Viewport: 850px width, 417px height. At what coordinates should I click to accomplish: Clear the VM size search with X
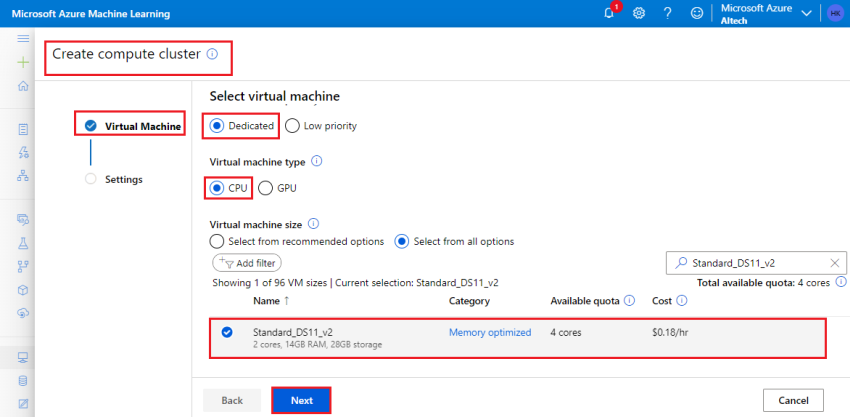pyautogui.click(x=835, y=263)
